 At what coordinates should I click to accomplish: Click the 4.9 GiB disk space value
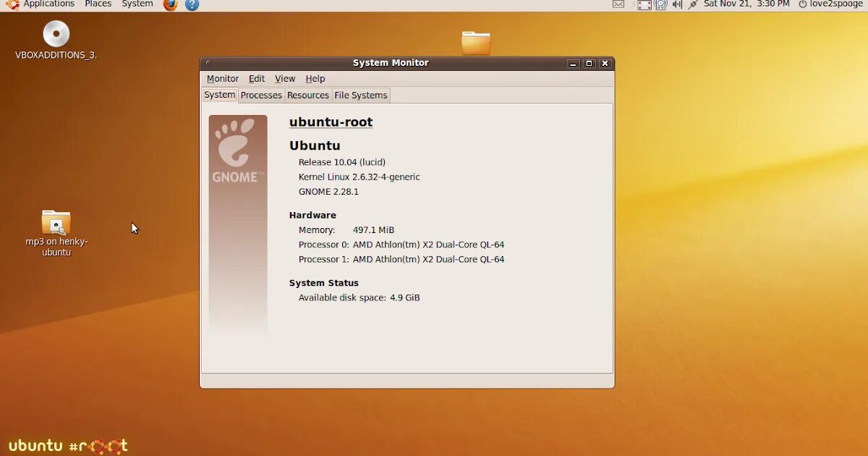click(x=405, y=297)
